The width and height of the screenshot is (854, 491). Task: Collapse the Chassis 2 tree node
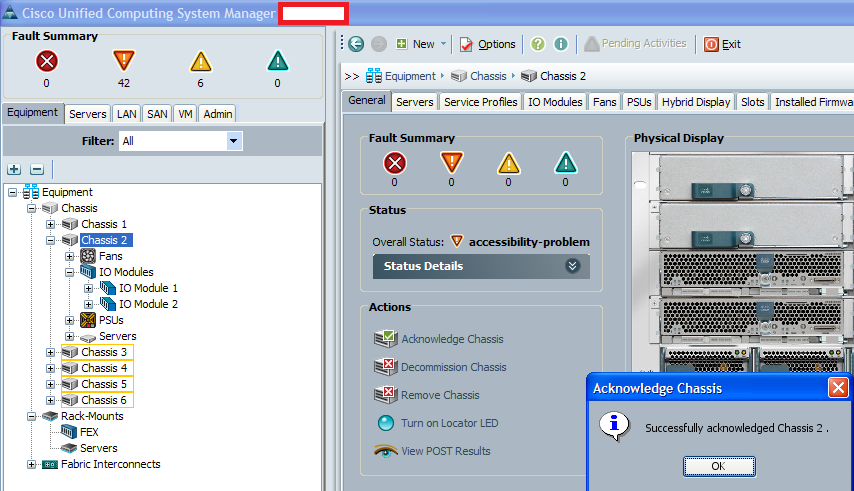(50, 240)
